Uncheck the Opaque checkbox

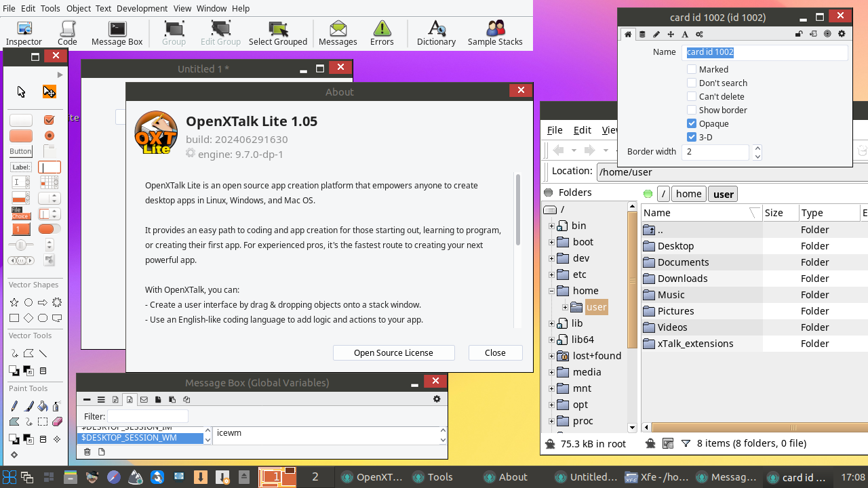(x=692, y=123)
